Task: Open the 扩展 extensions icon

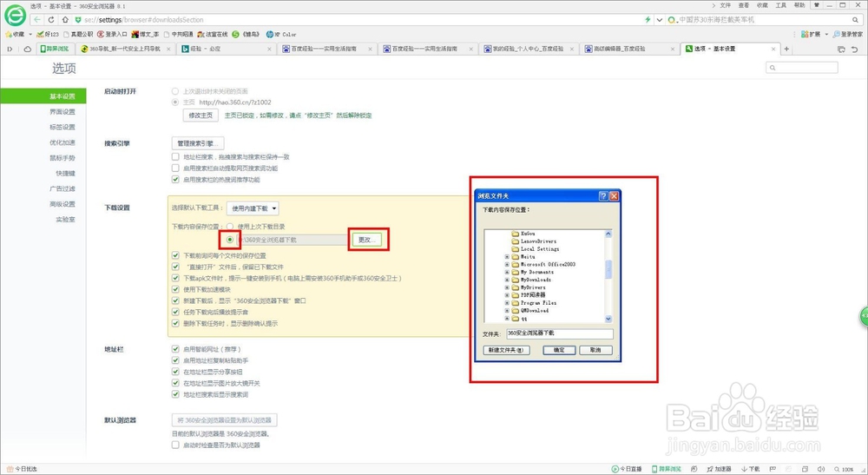Action: 805,35
